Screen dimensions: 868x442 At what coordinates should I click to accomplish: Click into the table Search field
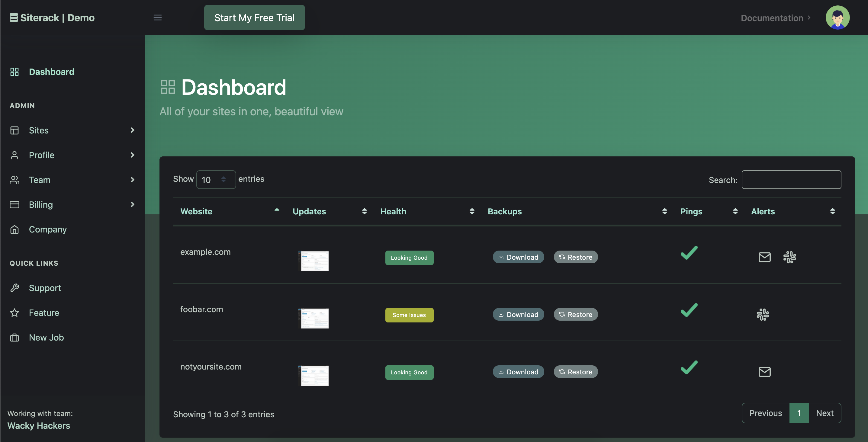(791, 180)
